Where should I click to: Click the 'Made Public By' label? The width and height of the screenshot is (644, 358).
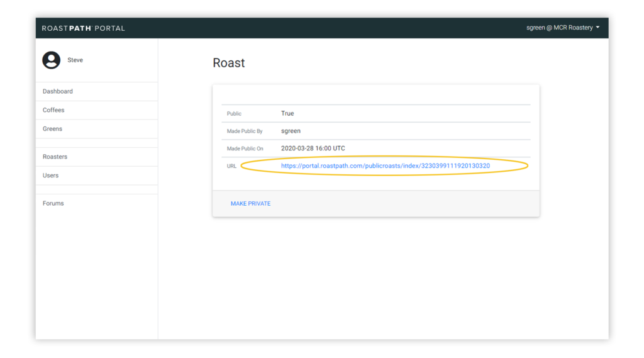[x=245, y=131]
